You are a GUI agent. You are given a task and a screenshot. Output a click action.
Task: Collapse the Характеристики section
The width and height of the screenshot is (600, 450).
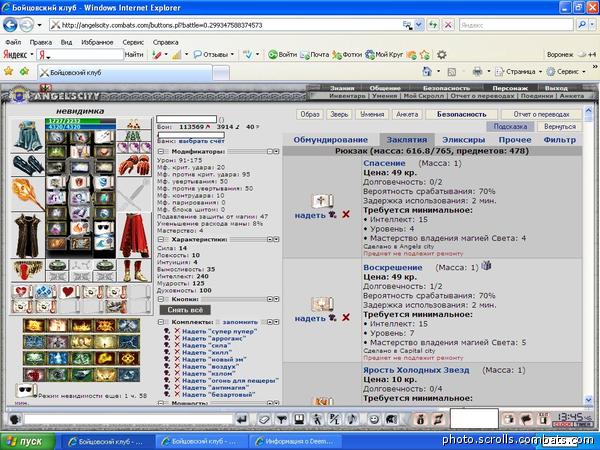161,240
